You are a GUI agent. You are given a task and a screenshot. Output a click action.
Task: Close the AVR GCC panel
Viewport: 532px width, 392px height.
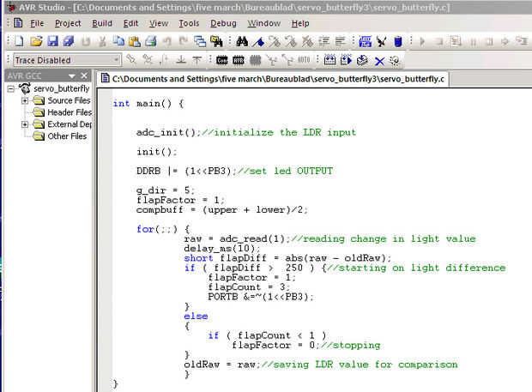click(84, 75)
